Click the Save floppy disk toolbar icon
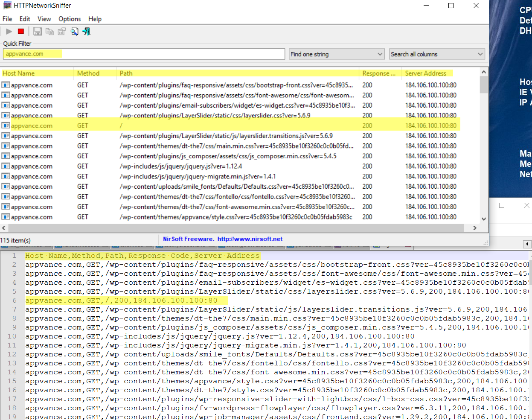 pyautogui.click(x=38, y=31)
